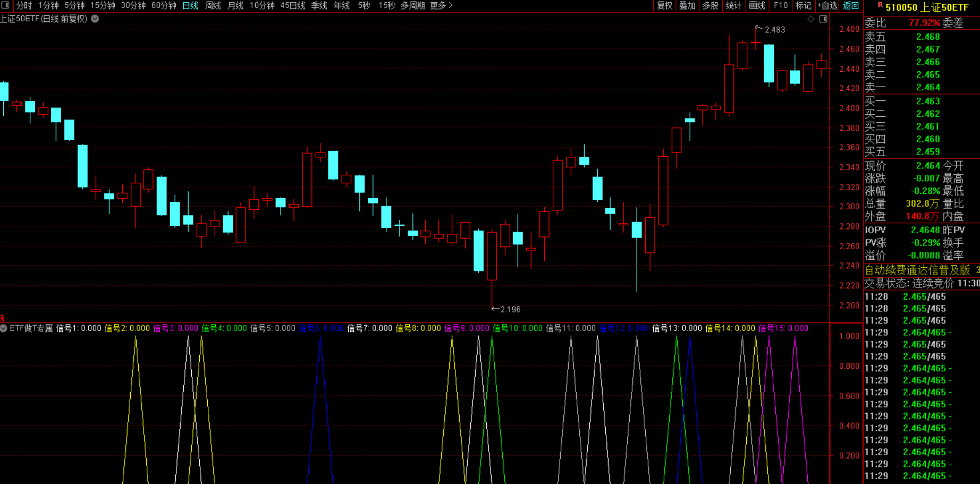Switch to the 周线 weekly chart
The width and height of the screenshot is (980, 484).
click(213, 5)
